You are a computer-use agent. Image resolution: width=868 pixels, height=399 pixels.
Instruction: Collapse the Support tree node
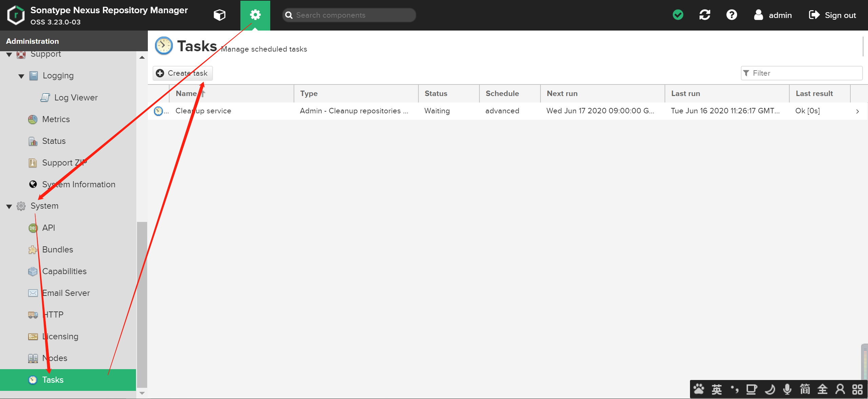point(9,54)
